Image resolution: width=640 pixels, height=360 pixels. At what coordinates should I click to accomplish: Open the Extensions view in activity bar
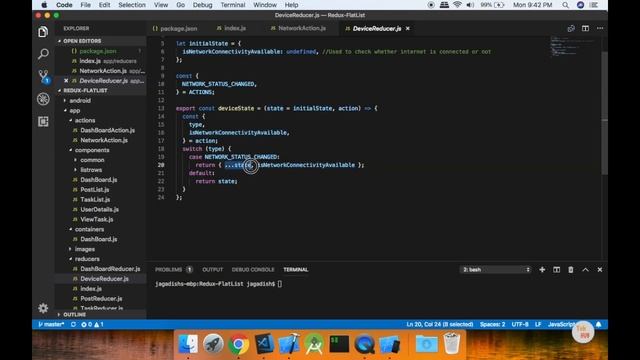point(43,121)
